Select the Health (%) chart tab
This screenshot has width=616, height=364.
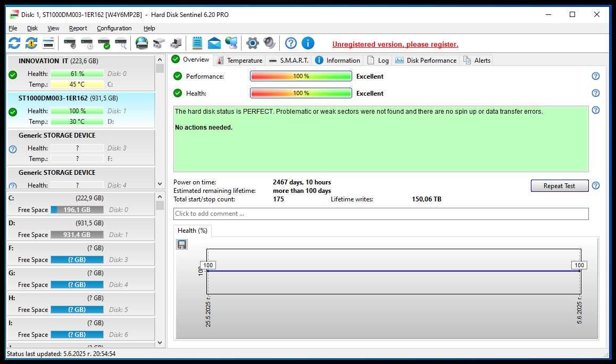click(x=193, y=231)
